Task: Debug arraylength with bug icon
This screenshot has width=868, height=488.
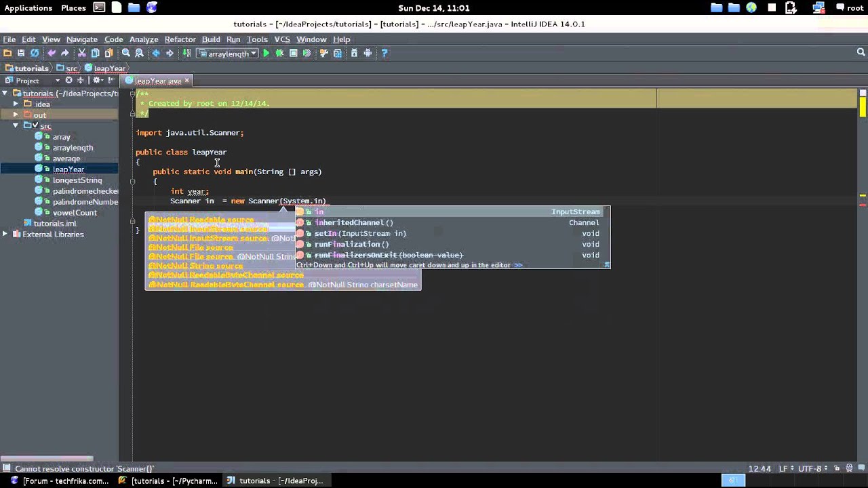Action: click(279, 53)
